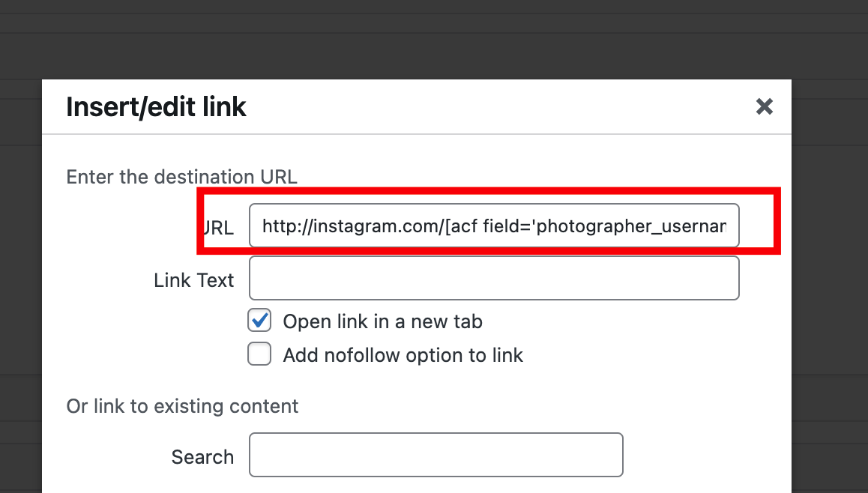Click the dark overlay left of the dialog

point(20,285)
